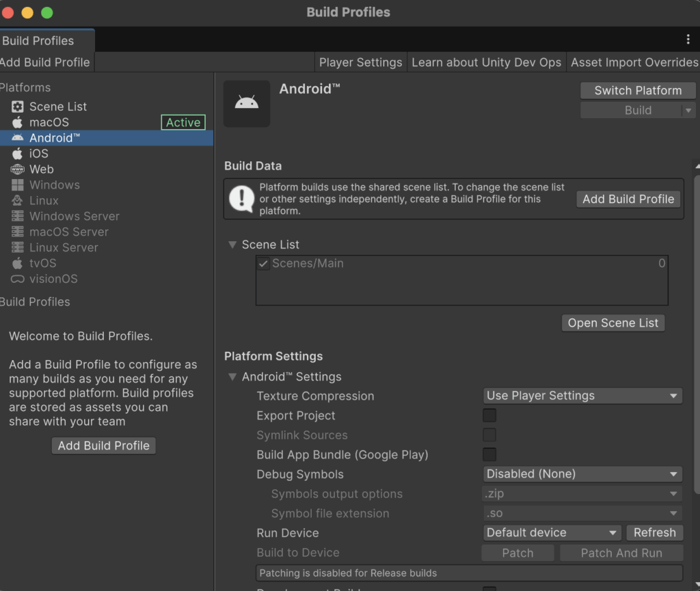
Task: Open the Texture Compression dropdown
Action: (x=582, y=396)
